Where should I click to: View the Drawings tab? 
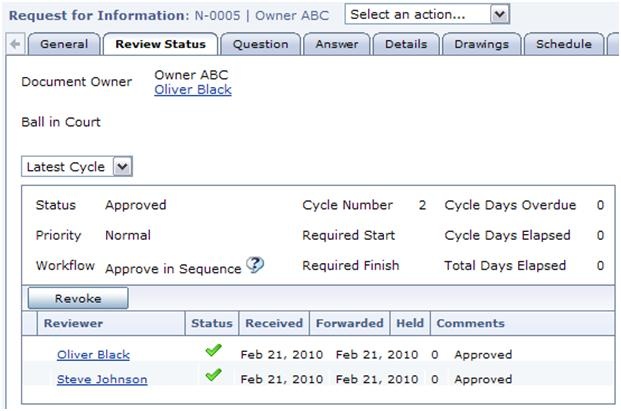tap(481, 44)
